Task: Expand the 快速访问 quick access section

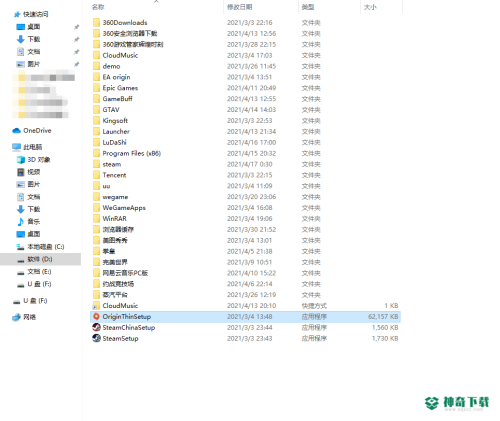Action: coord(35,14)
